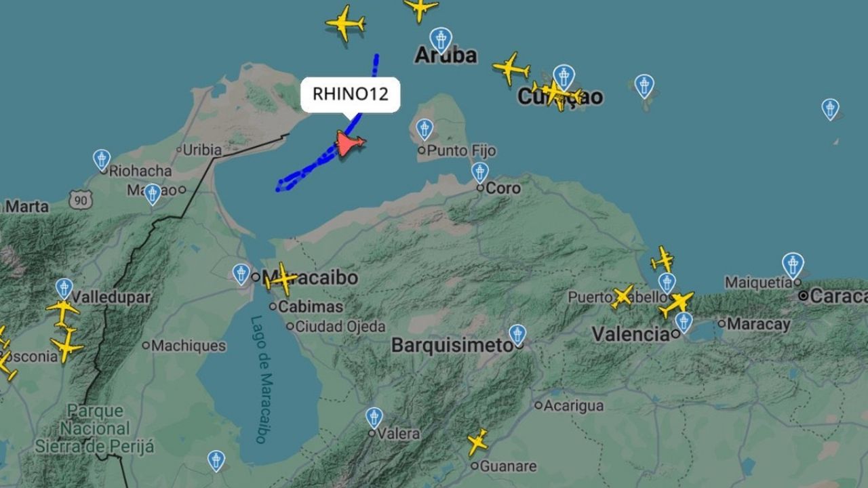Select the airport marker west of Maracaibo
Image resolution: width=868 pixels, height=488 pixels.
point(241,274)
